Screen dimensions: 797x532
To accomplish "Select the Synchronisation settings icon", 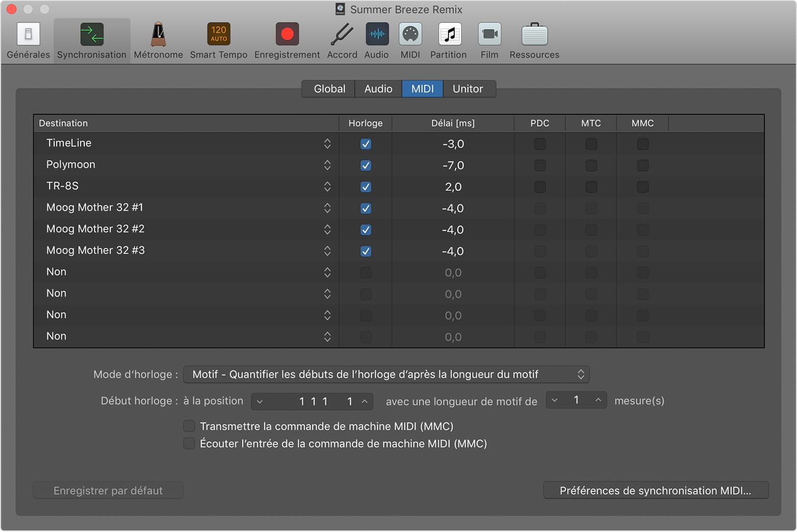I will point(92,41).
